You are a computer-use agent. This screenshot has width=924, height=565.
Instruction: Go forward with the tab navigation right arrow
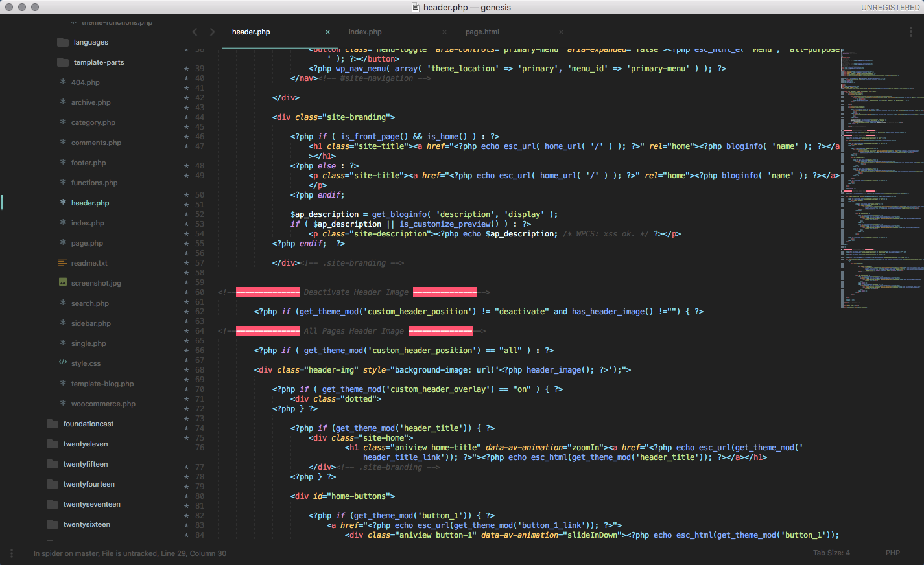212,32
